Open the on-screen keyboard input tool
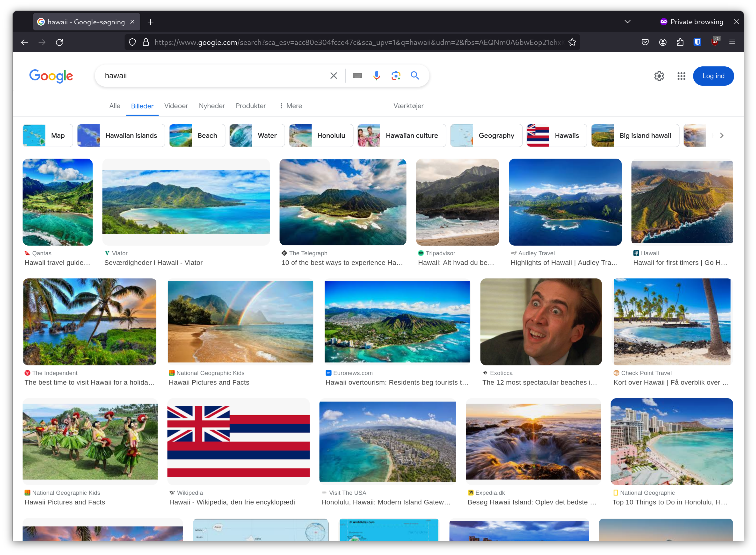Image resolution: width=756 pixels, height=555 pixels. (357, 76)
